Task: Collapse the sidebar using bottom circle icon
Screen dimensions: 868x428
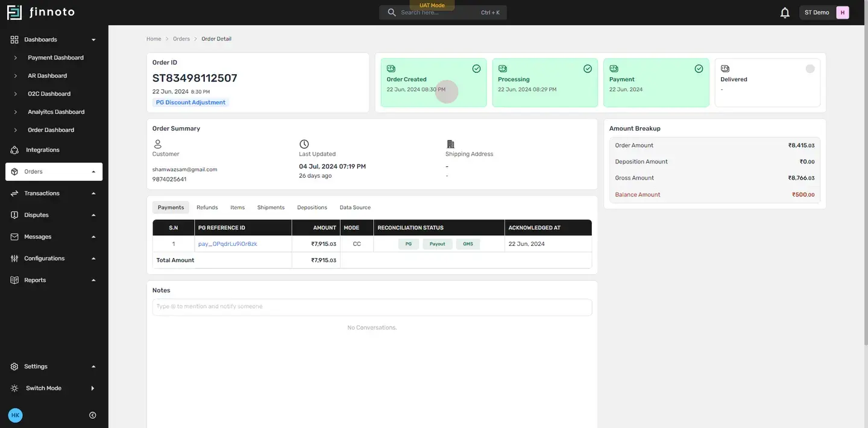Action: pyautogui.click(x=92, y=415)
